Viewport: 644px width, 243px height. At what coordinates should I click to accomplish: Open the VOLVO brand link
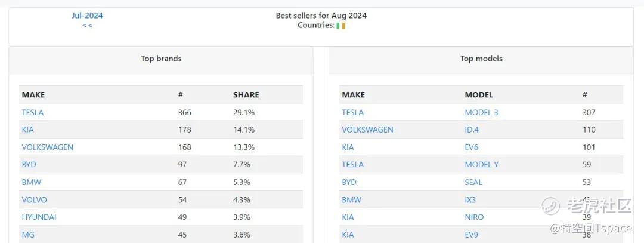(35, 199)
